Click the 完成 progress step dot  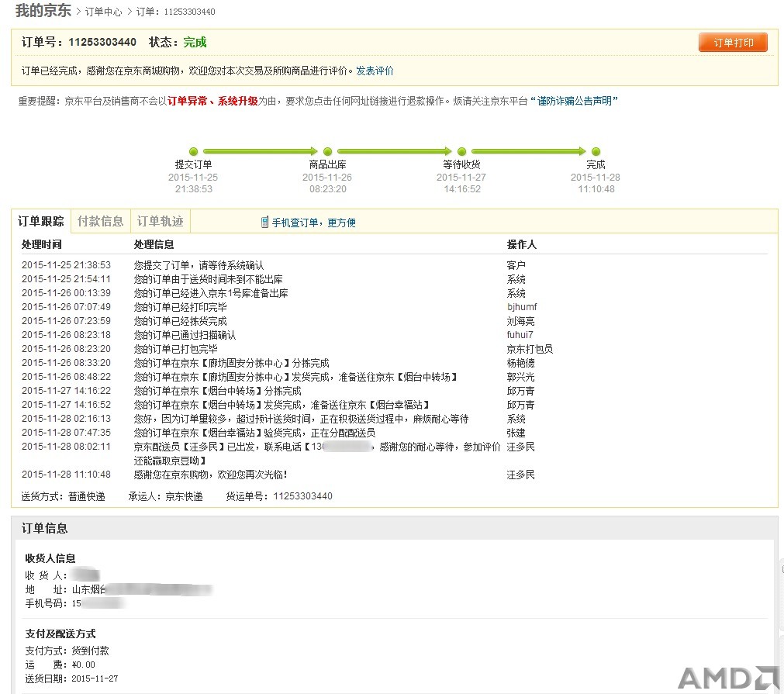[x=596, y=151]
